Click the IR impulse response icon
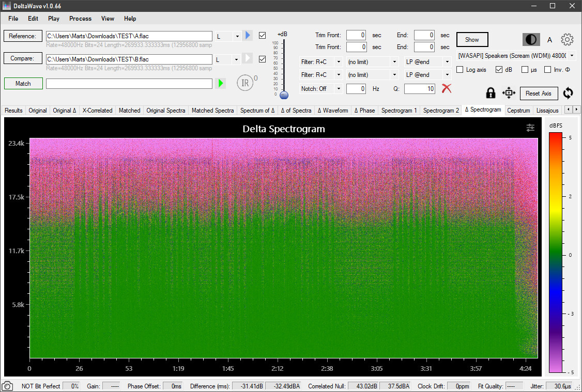The width and height of the screenshot is (582, 392). (246, 83)
